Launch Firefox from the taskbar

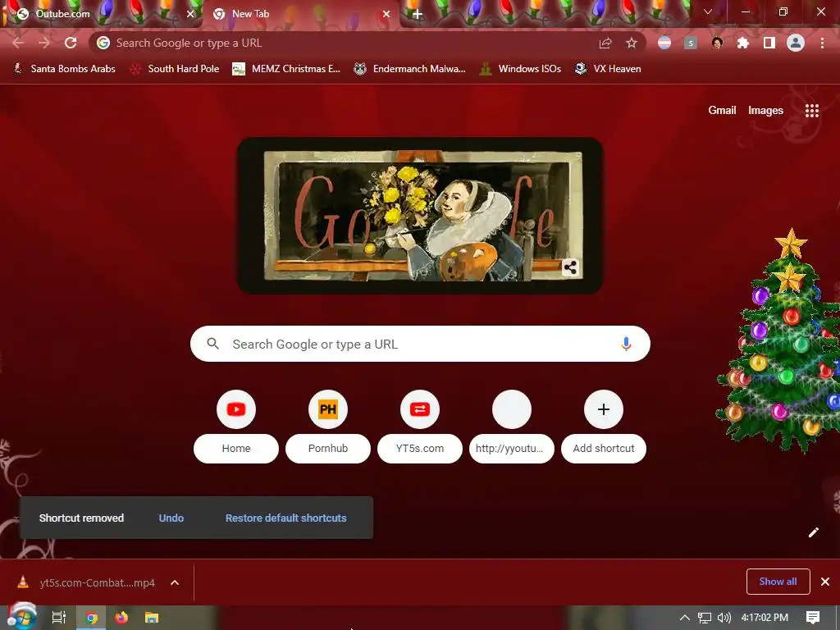(x=121, y=618)
